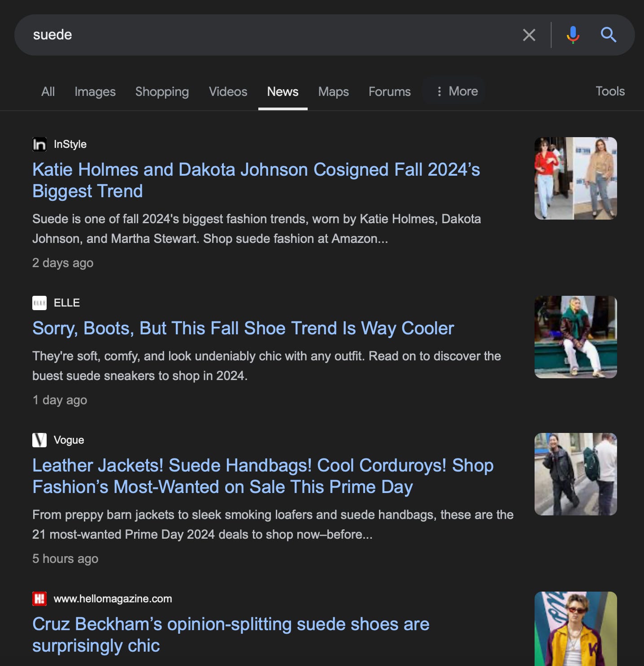Screen dimensions: 644x666
Task: Switch to the Shopping tab
Action: click(162, 91)
